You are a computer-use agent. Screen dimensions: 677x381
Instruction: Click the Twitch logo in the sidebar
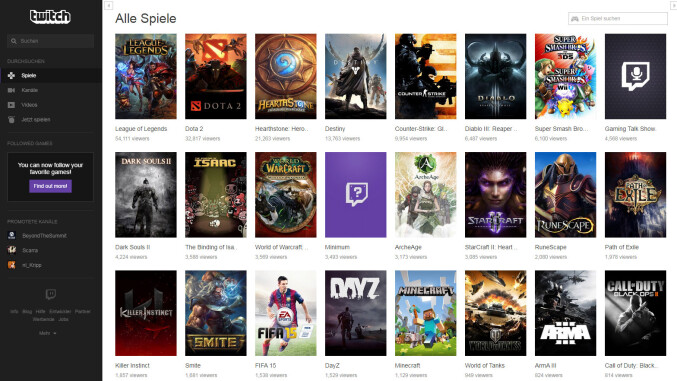coord(50,16)
